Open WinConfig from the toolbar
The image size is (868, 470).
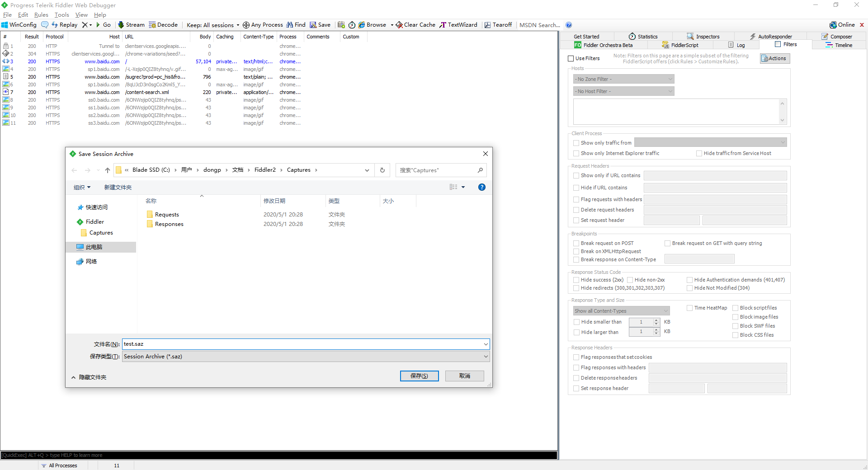tap(19, 25)
